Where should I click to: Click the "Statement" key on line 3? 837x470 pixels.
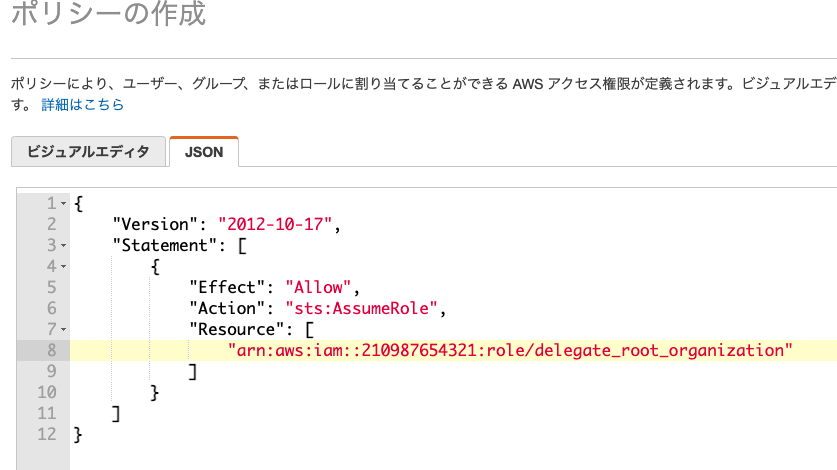coord(164,245)
